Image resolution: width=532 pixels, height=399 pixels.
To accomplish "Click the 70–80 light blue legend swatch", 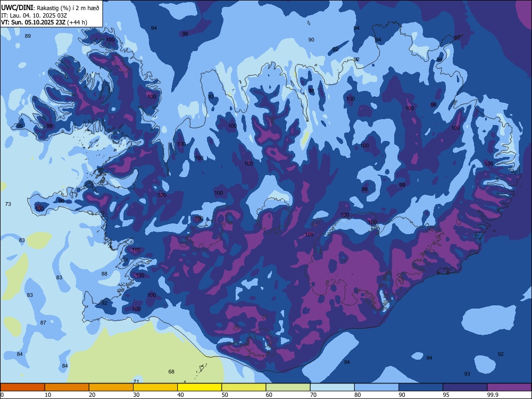I will click(x=332, y=387).
